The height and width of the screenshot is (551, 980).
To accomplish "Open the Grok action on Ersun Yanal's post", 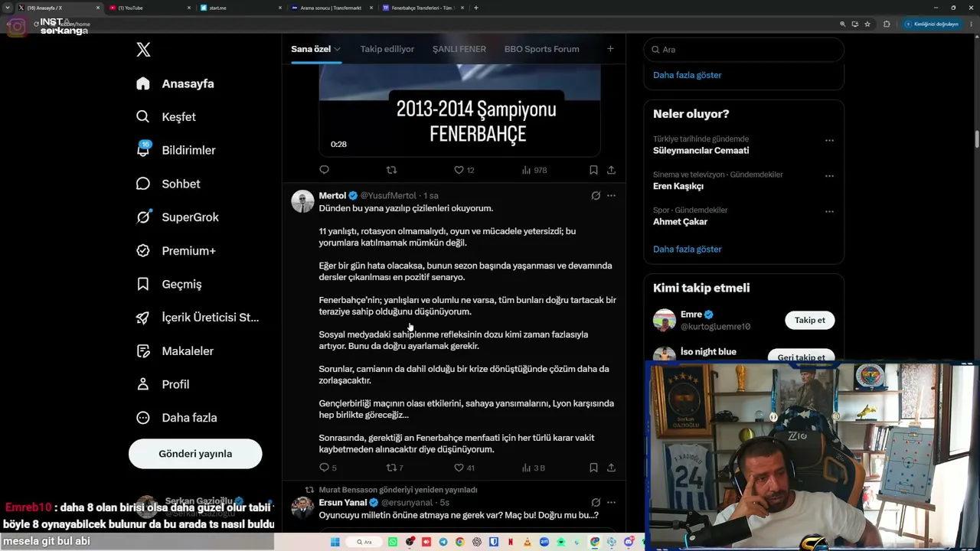I will click(596, 503).
